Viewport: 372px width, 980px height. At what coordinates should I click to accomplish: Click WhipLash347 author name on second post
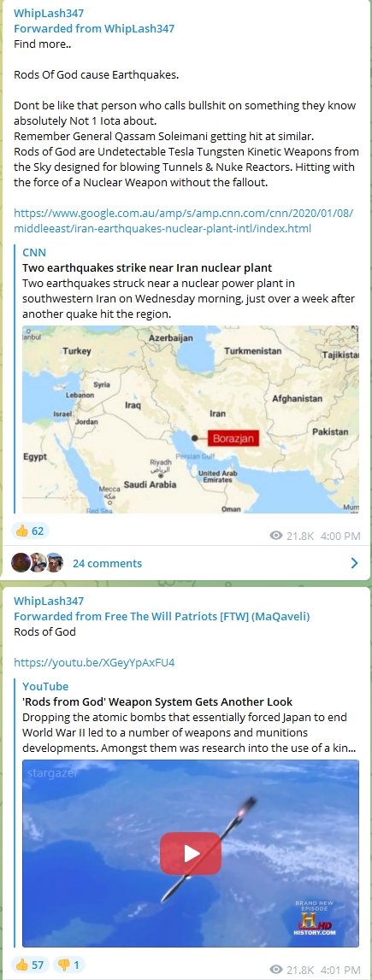click(x=49, y=601)
